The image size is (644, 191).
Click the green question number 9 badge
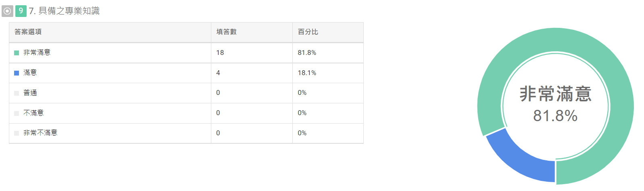(21, 11)
